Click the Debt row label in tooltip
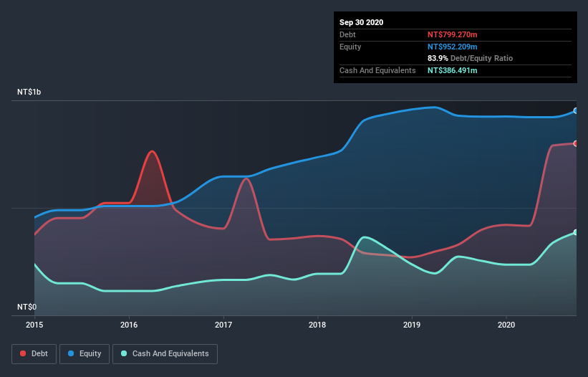The width and height of the screenshot is (588, 377). pyautogui.click(x=347, y=34)
